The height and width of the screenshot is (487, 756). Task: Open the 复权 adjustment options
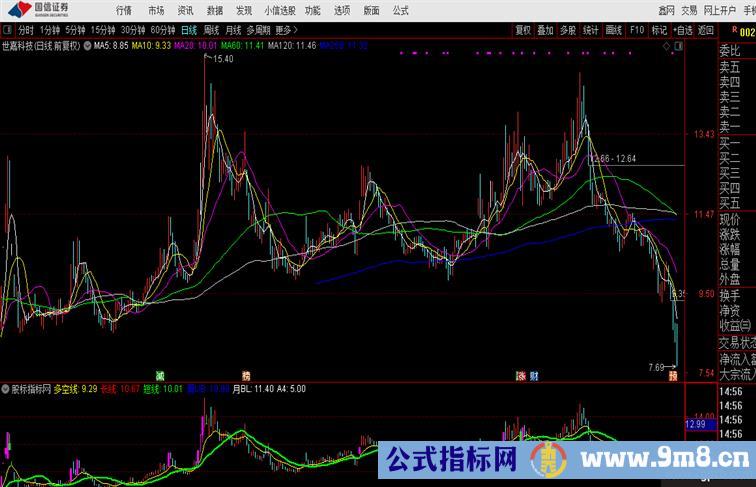pyautogui.click(x=523, y=30)
